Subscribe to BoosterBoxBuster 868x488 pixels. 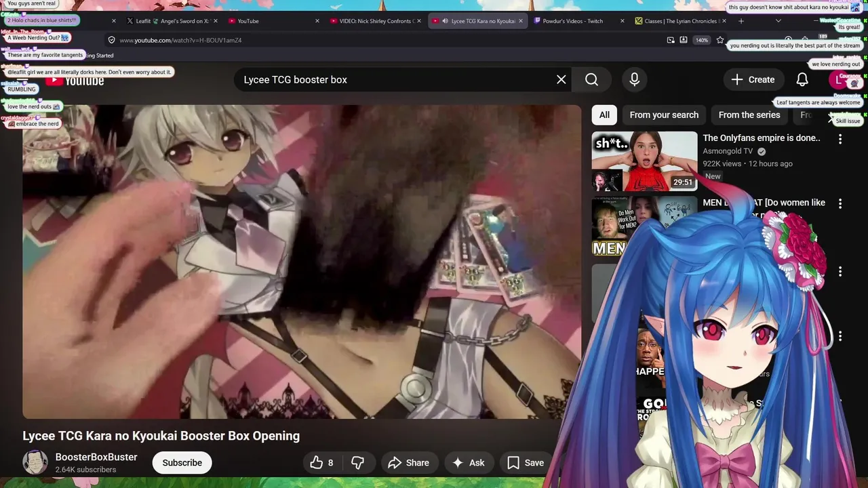tap(182, 463)
